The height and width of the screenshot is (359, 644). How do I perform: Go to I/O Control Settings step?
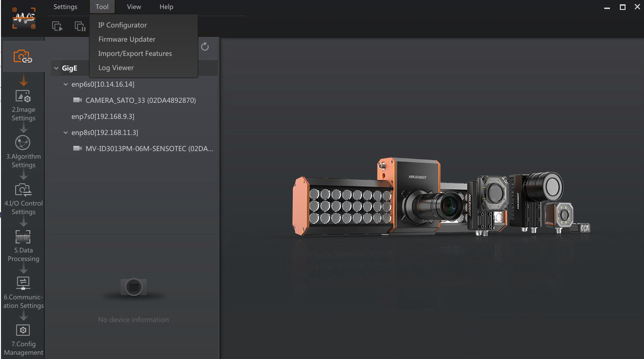[x=23, y=190]
